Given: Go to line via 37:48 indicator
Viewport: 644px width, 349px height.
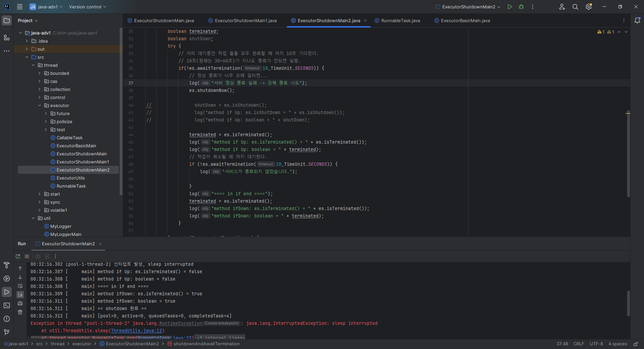Looking at the screenshot, I should click(x=562, y=344).
